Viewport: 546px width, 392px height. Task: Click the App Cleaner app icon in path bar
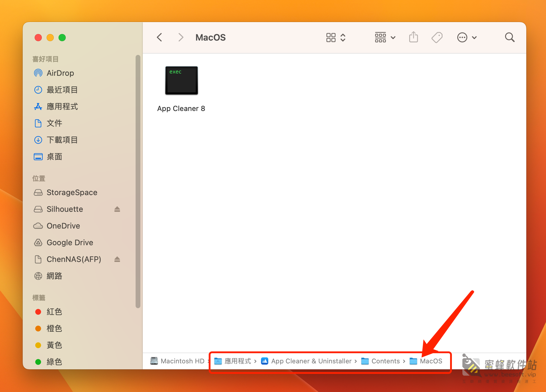pyautogui.click(x=265, y=361)
